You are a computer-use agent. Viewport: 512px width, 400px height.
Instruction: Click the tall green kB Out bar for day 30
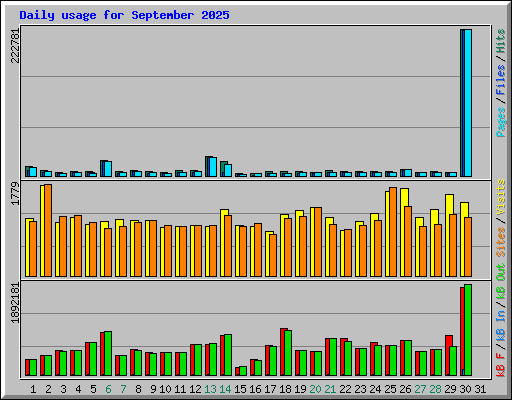point(468,330)
